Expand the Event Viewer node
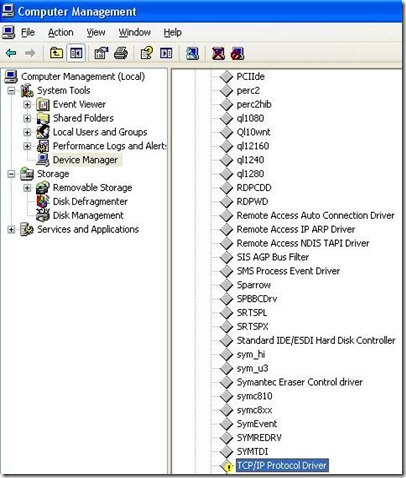The height and width of the screenshot is (478, 406). (27, 105)
